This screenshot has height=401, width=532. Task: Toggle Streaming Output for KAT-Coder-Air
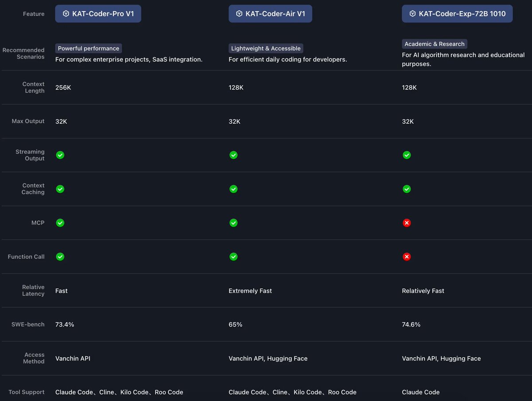click(233, 155)
